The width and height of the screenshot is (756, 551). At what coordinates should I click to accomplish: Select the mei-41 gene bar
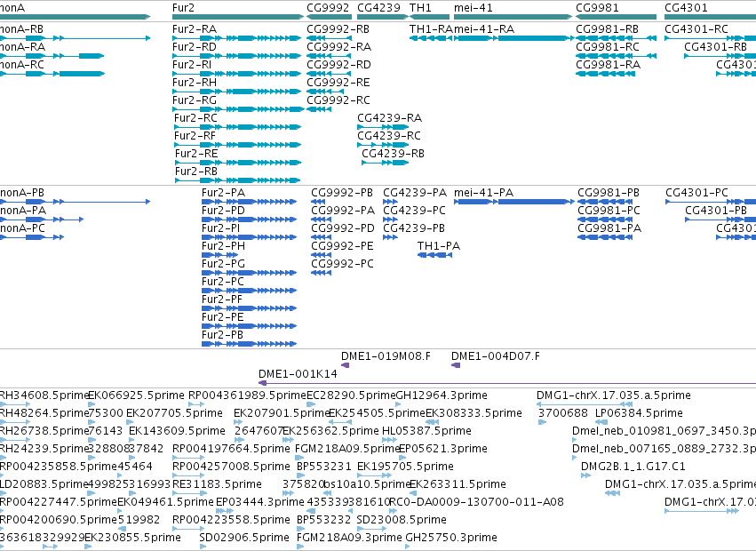tap(513, 17)
